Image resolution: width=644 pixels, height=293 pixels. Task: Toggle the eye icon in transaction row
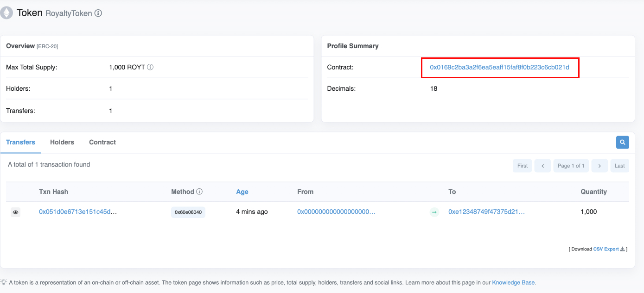[15, 212]
